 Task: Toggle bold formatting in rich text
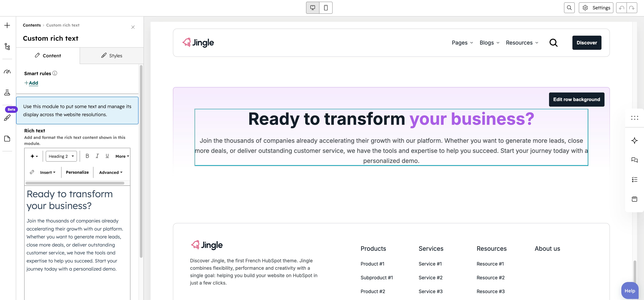[87, 156]
